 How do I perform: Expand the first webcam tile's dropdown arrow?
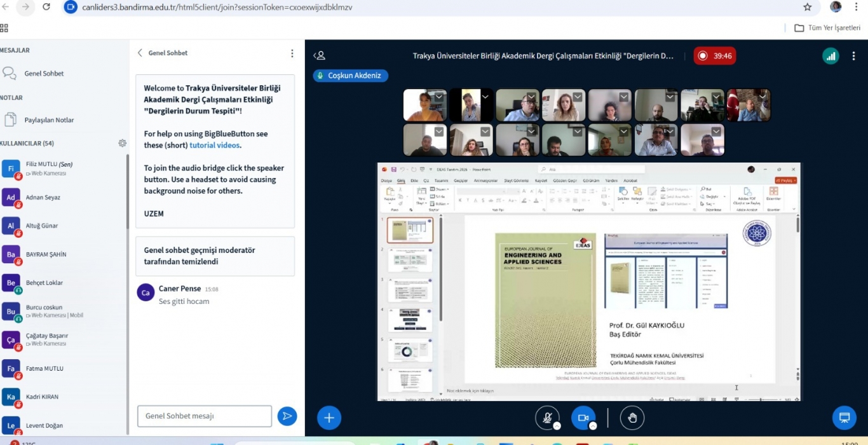[439, 97]
